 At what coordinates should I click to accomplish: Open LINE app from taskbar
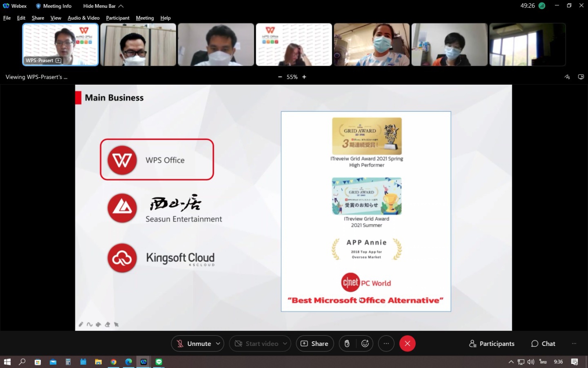point(159,362)
